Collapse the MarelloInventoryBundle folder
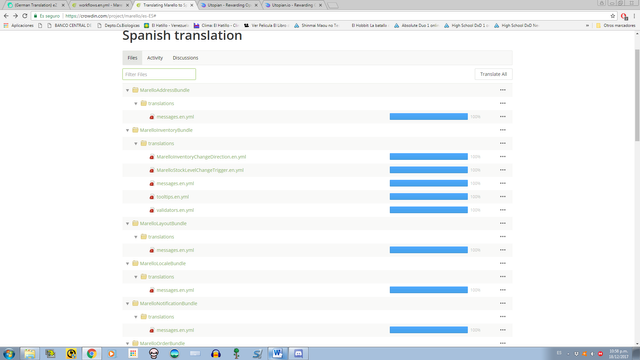This screenshot has width=640, height=360. point(127,130)
